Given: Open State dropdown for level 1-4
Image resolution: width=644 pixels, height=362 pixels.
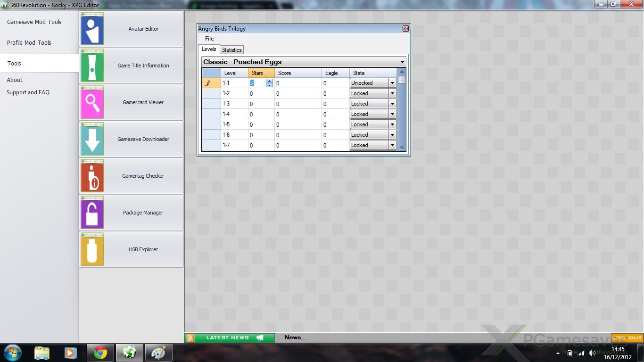Looking at the screenshot, I should 392,114.
